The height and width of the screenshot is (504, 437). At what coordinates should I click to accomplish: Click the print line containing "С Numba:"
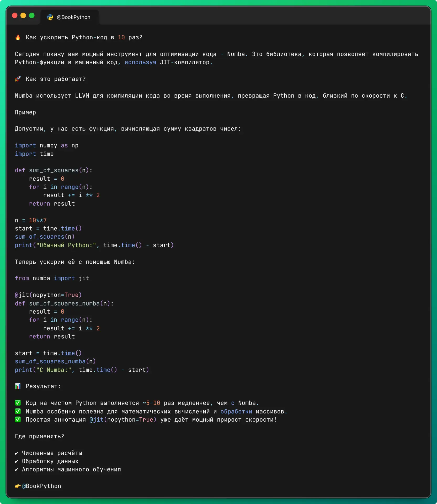point(82,370)
